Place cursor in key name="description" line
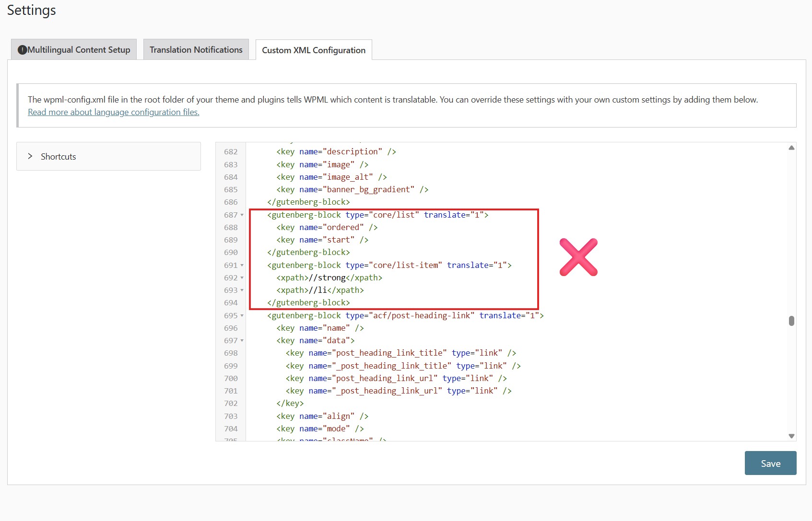812x521 pixels. 336,151
